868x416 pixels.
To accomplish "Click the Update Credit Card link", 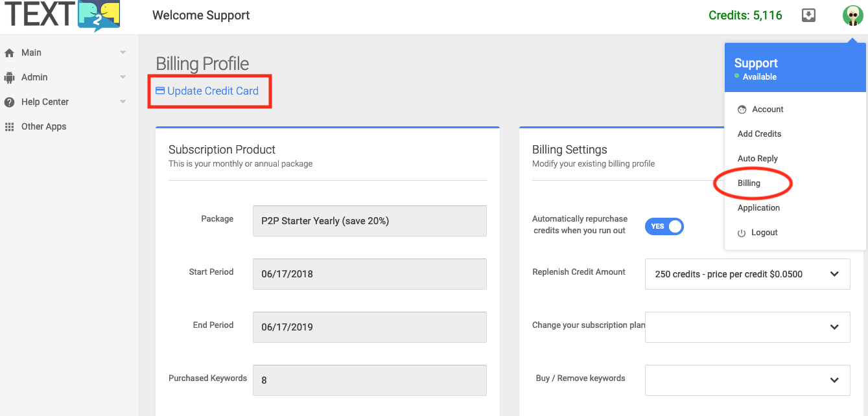I will point(207,91).
